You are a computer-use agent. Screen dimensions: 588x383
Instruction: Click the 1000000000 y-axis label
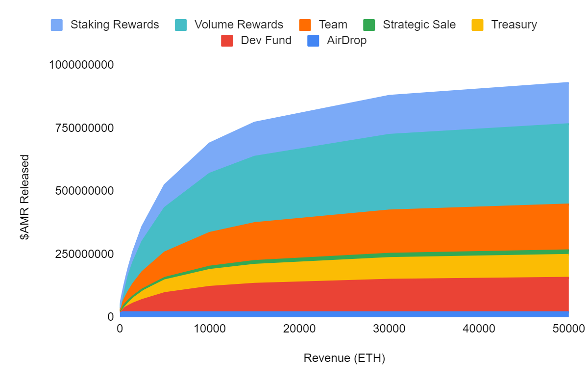pyautogui.click(x=81, y=65)
